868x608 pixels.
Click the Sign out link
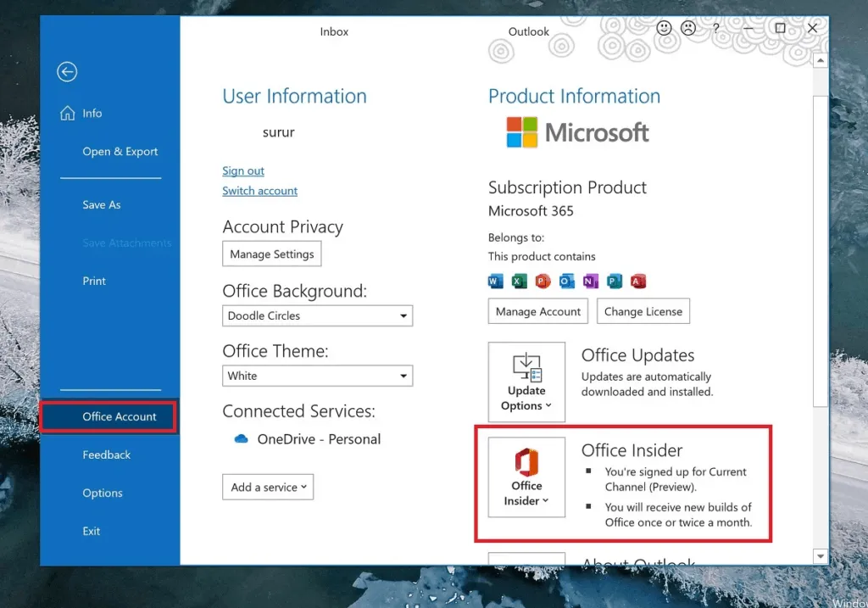[243, 171]
